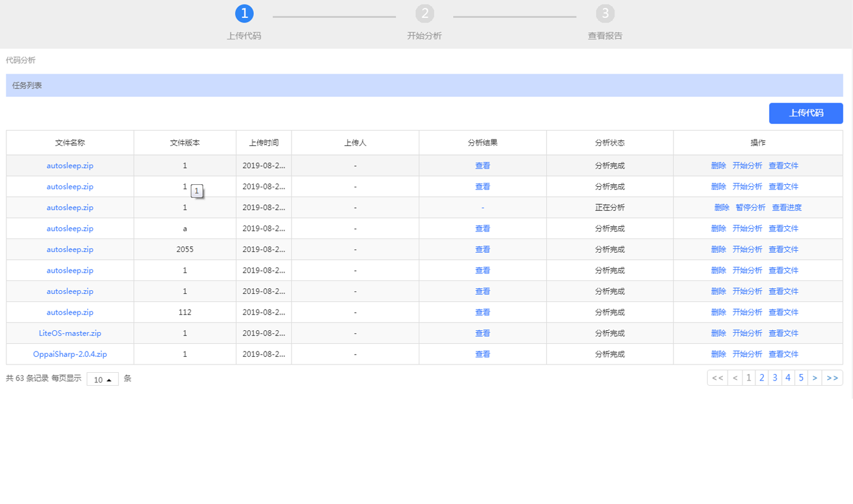Delete the LiteOS-master.zip task
This screenshot has width=853, height=504.
pos(719,333)
